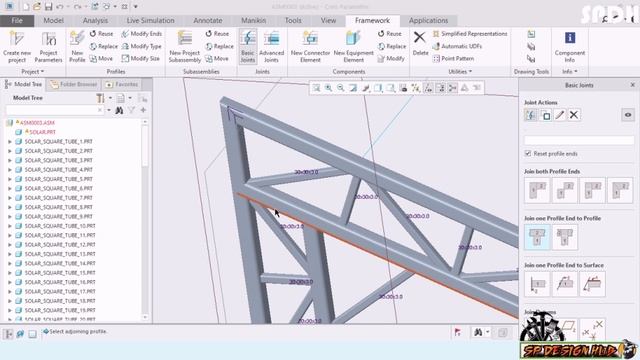Click Modify in Components group

[391, 59]
